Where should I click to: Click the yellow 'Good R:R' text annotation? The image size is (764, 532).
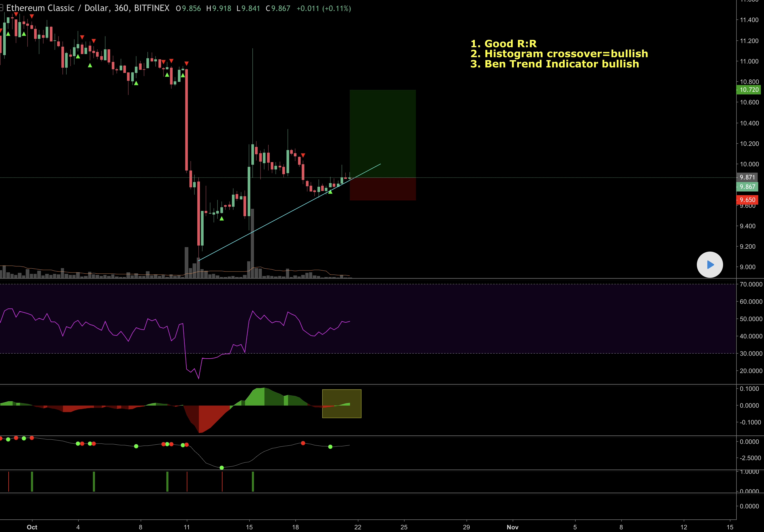[x=503, y=44]
